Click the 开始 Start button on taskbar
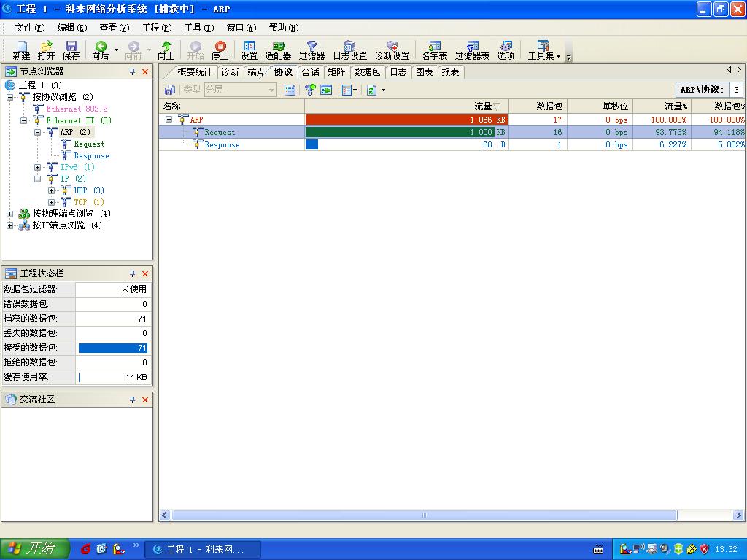The height and width of the screenshot is (560, 747). 34,548
